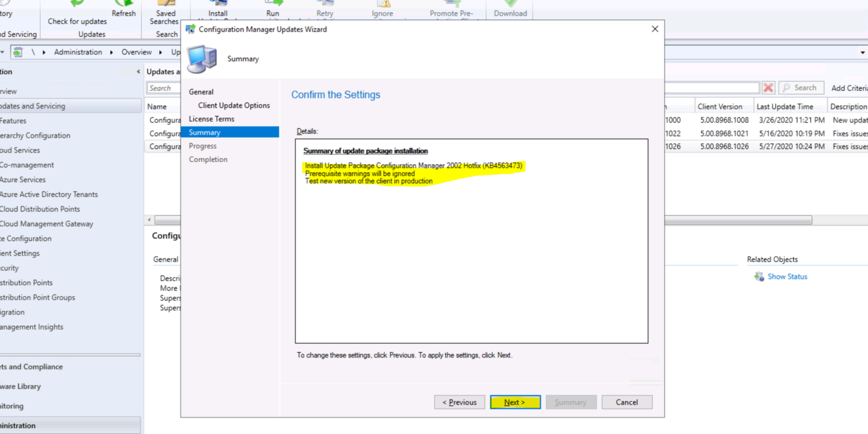
Task: Click the wizard computer icon in header
Action: tap(202, 59)
